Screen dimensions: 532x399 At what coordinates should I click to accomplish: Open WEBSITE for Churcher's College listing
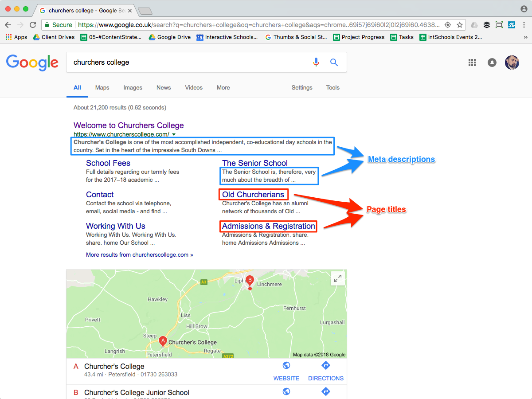(x=286, y=372)
